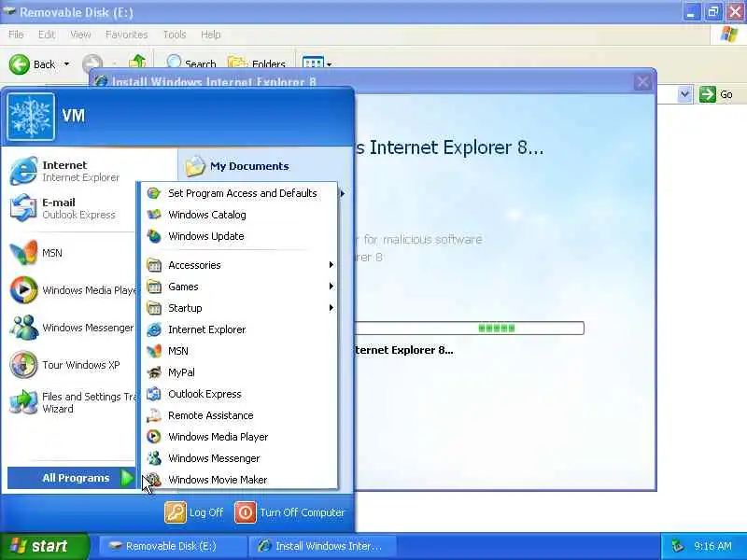Click the Remote Assistance icon
747x560 pixels.
point(154,415)
